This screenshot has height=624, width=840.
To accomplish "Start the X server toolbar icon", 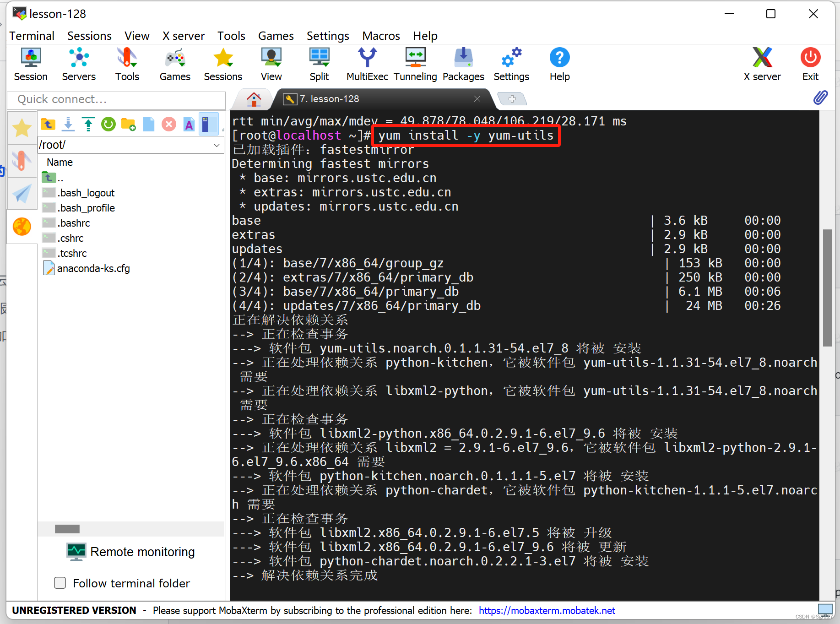I will coord(762,64).
